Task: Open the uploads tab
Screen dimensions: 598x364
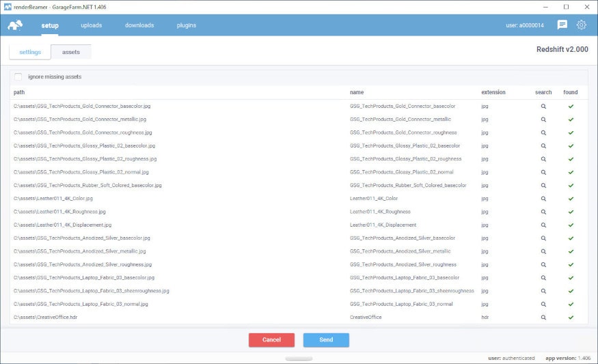Action: 92,25
